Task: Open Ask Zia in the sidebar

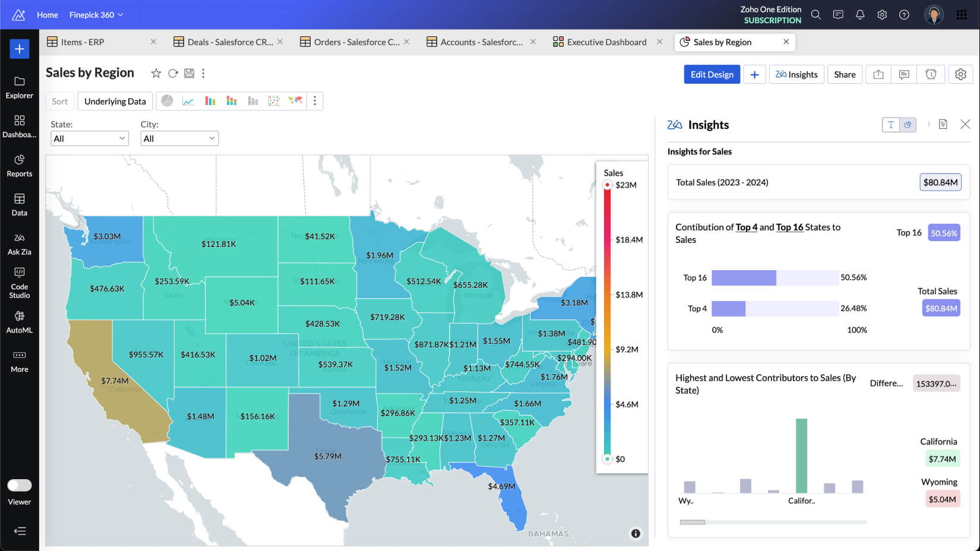Action: click(x=20, y=243)
